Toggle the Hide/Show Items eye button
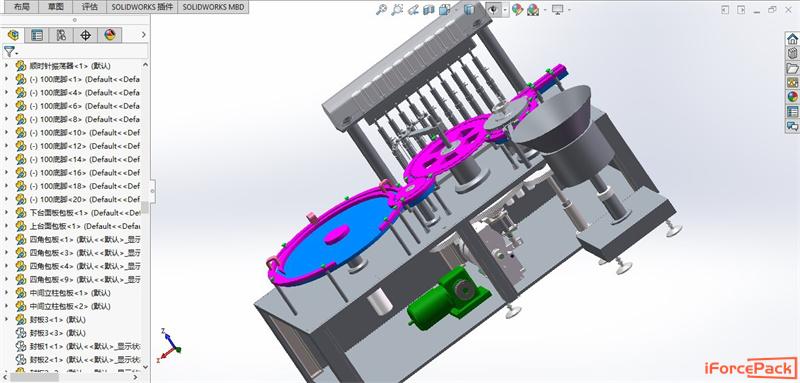The height and width of the screenshot is (383, 800). point(493,10)
